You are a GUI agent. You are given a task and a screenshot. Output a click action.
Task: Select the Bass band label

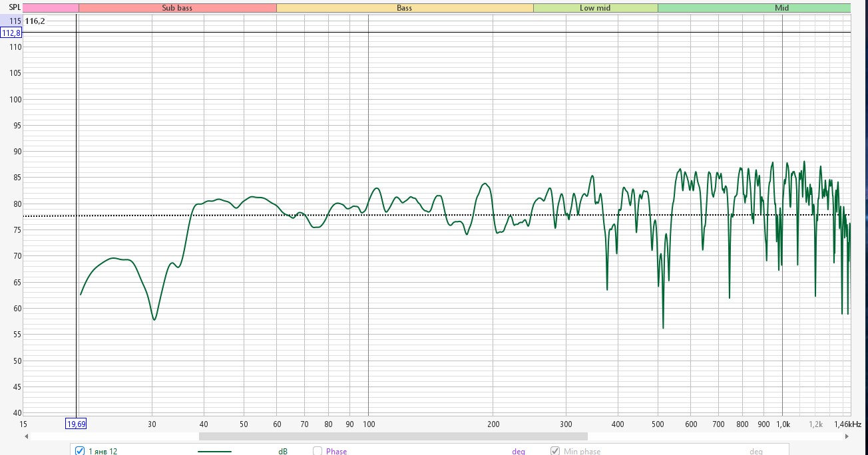point(405,8)
